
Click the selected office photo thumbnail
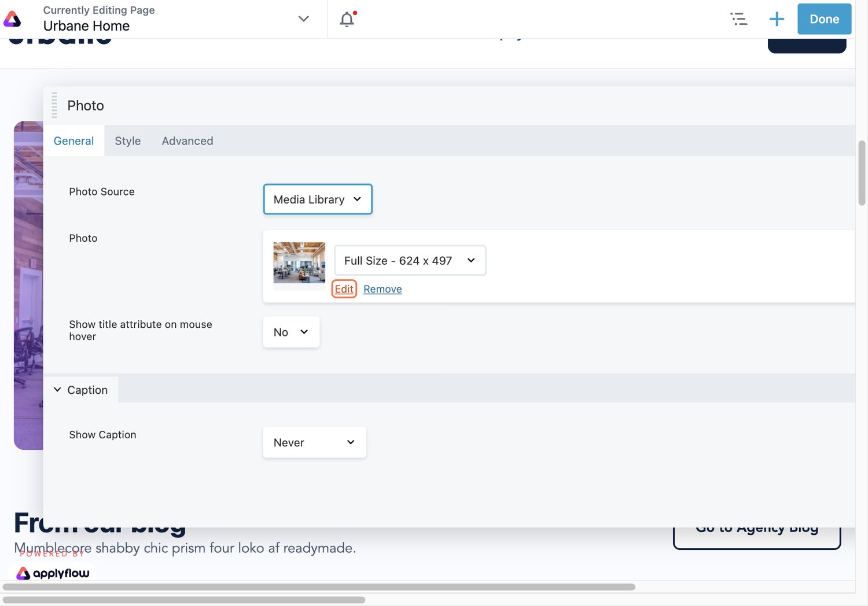(299, 263)
